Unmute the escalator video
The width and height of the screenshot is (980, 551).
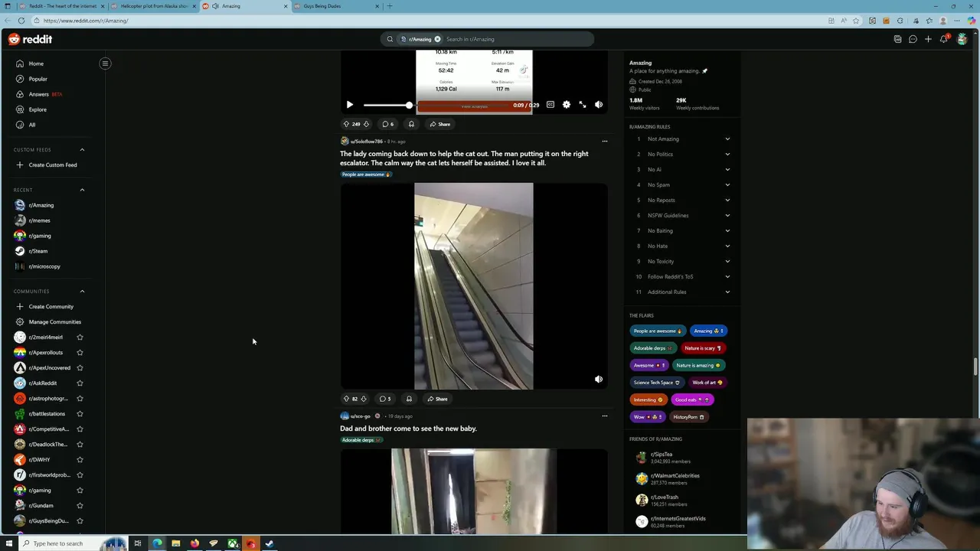pos(599,379)
